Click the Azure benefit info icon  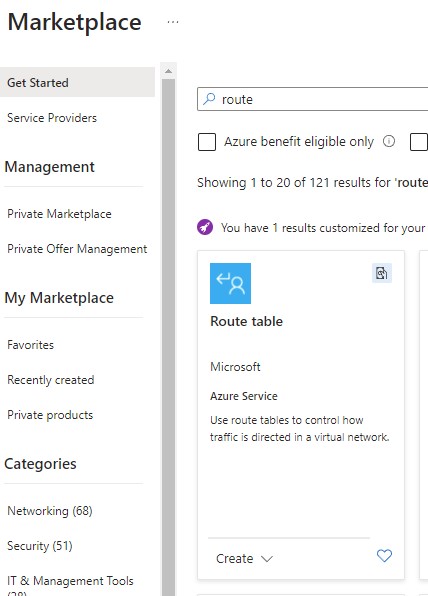tap(389, 141)
